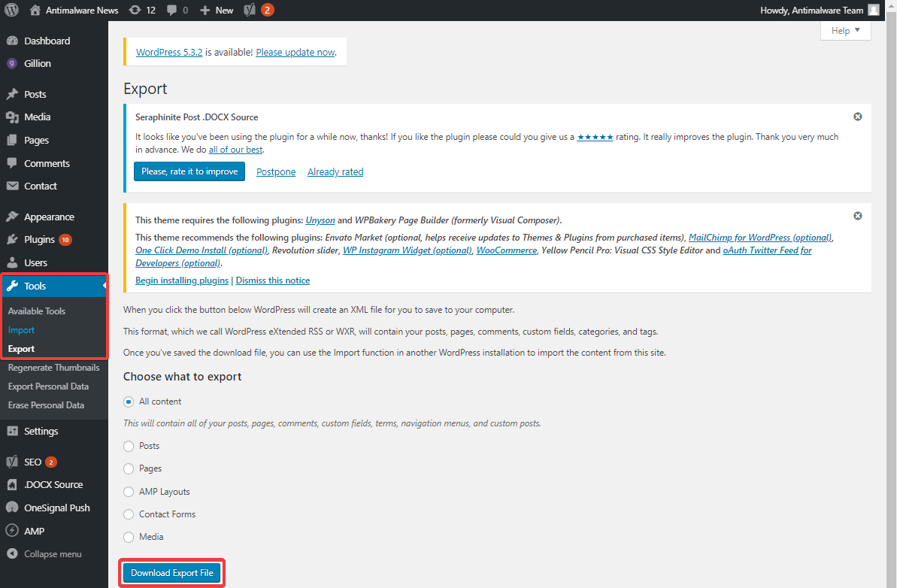Click Download Export File
897x588 pixels.
(x=171, y=572)
